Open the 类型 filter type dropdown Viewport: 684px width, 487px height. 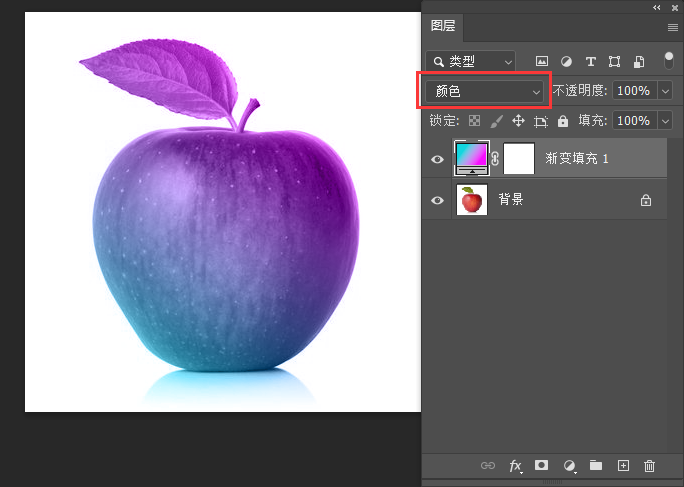tap(470, 62)
